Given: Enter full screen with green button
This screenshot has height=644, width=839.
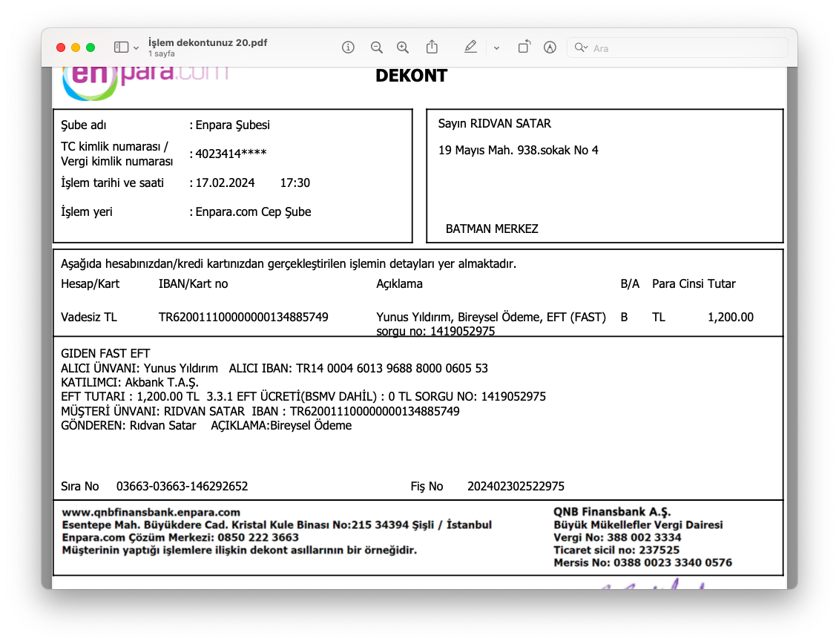Looking at the screenshot, I should coord(91,47).
